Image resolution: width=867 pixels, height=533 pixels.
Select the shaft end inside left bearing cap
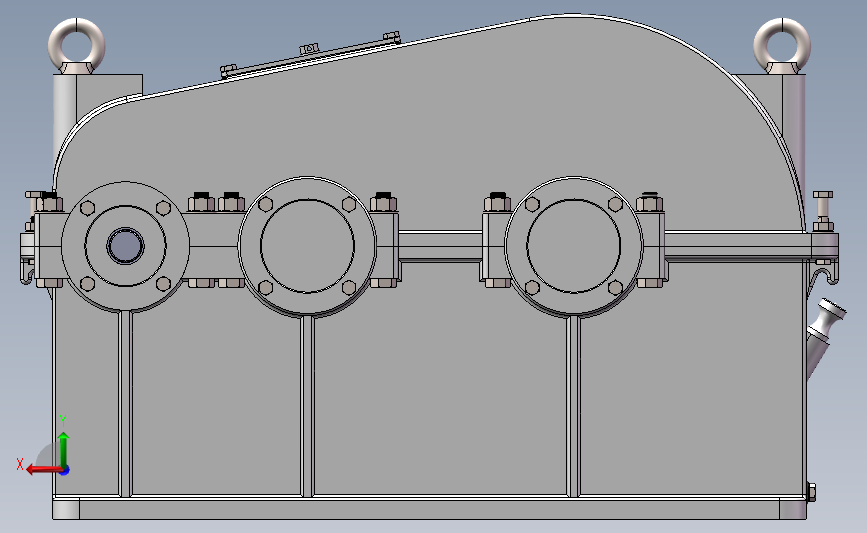tap(126, 246)
